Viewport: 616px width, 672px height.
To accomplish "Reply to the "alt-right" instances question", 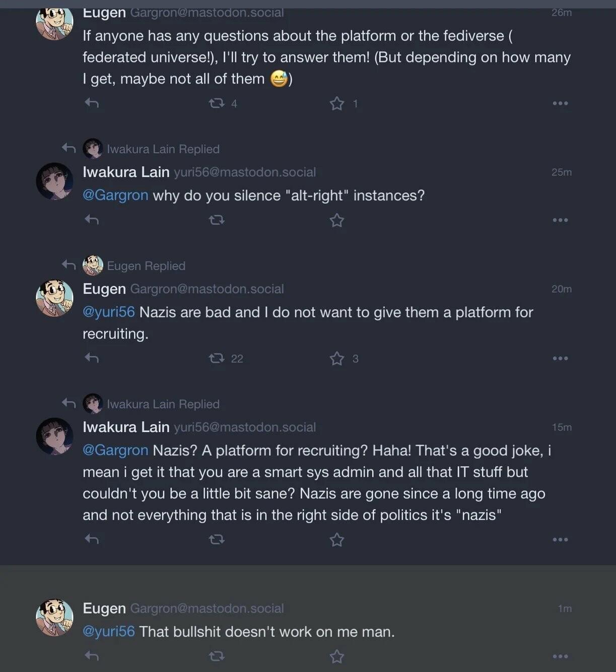I will (92, 220).
